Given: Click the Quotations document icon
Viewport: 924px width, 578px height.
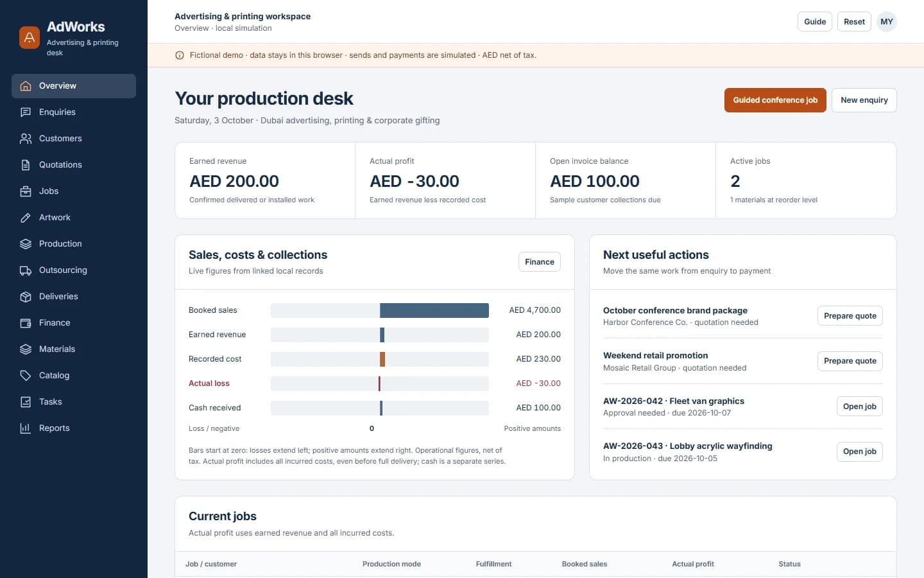Looking at the screenshot, I should 26,165.
